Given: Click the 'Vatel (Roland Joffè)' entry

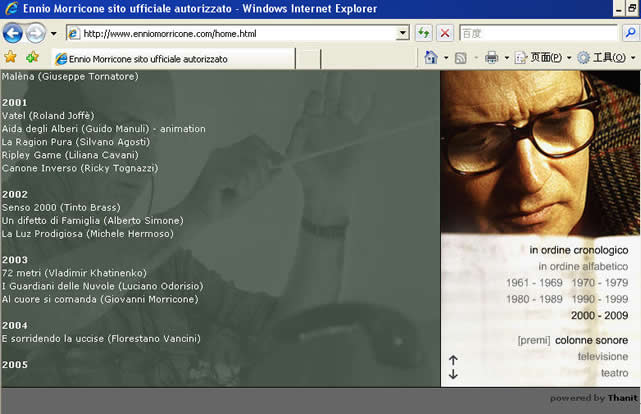Looking at the screenshot, I should (48, 116).
